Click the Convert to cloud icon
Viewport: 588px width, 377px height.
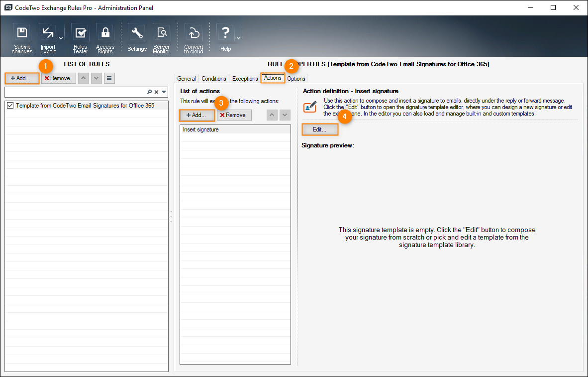[x=194, y=39]
